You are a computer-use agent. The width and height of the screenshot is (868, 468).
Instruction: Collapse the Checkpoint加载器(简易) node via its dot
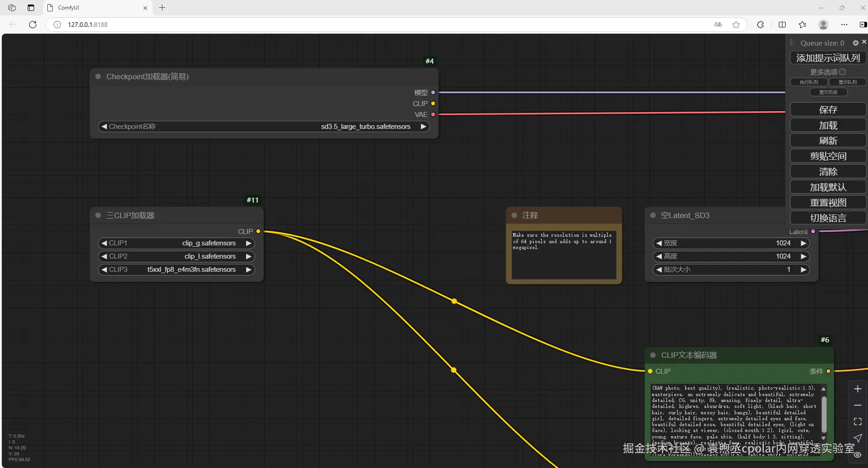click(98, 76)
